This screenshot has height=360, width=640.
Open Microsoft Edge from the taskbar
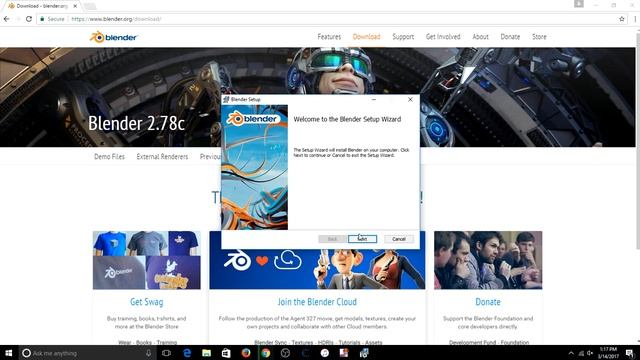pos(187,353)
